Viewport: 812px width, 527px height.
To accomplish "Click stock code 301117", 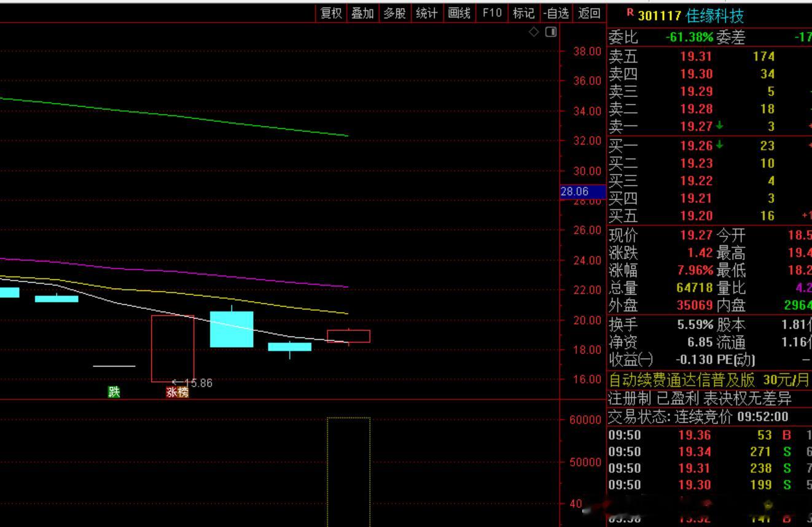I will pyautogui.click(x=660, y=16).
